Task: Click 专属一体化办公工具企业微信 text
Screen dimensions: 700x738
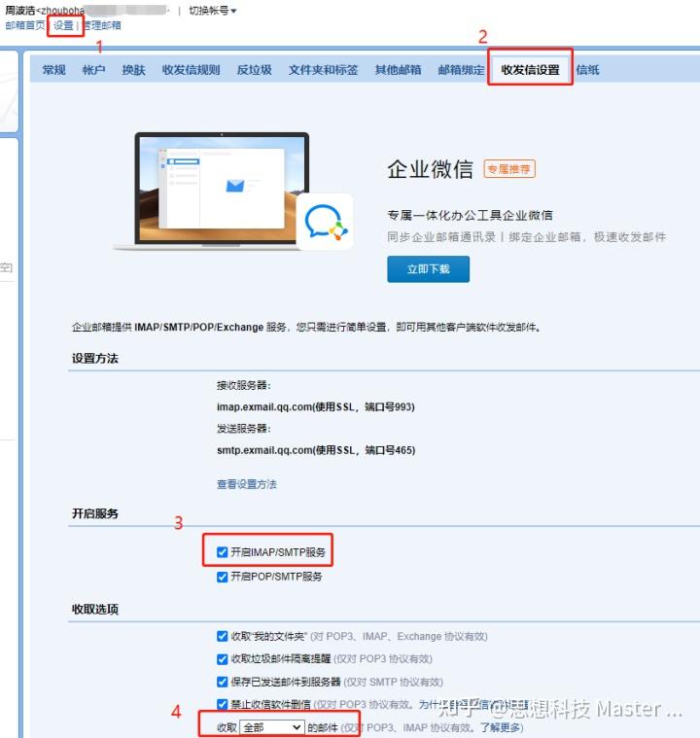Action: tap(470, 216)
